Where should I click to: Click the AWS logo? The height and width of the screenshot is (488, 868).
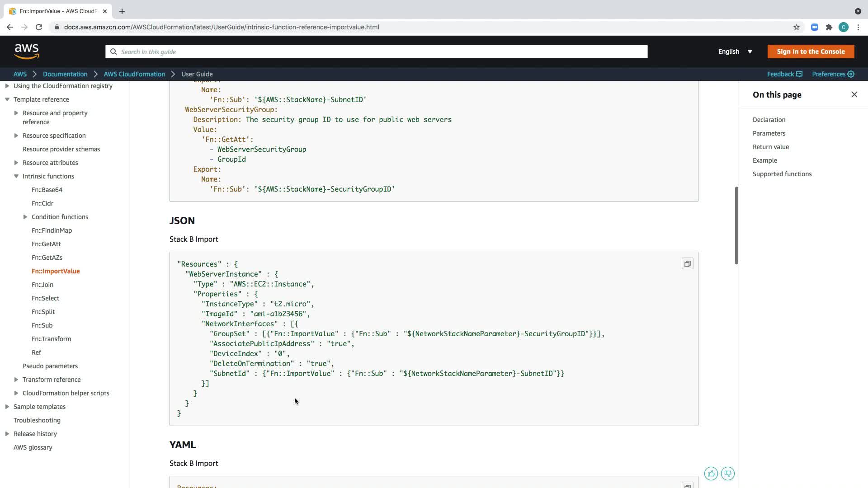[27, 52]
